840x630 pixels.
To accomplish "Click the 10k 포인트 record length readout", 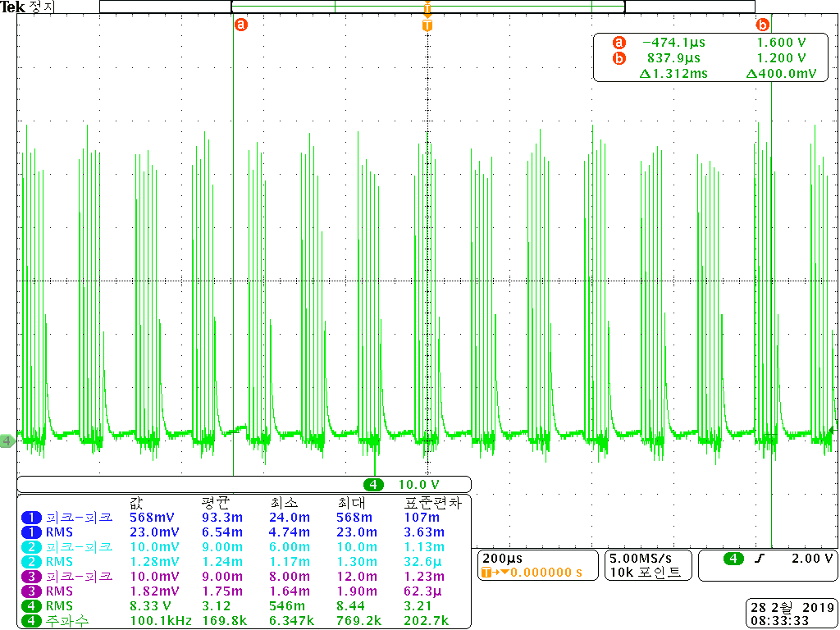I will click(x=645, y=573).
